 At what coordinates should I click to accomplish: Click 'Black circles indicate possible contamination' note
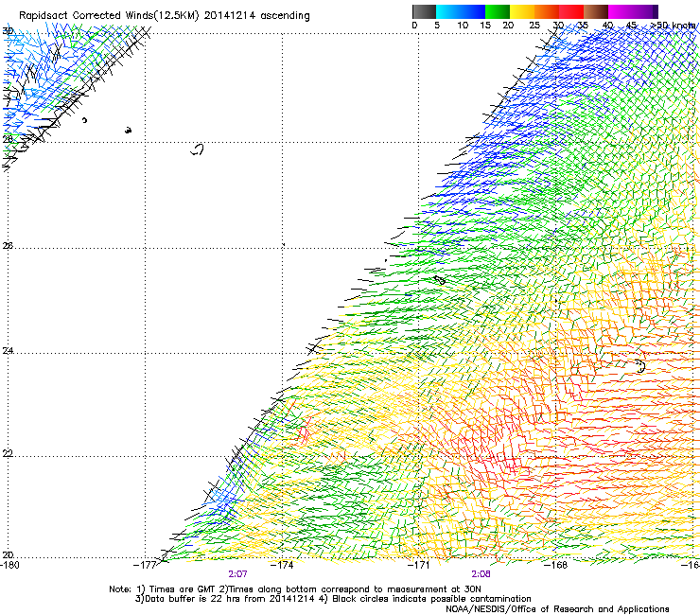point(431,599)
